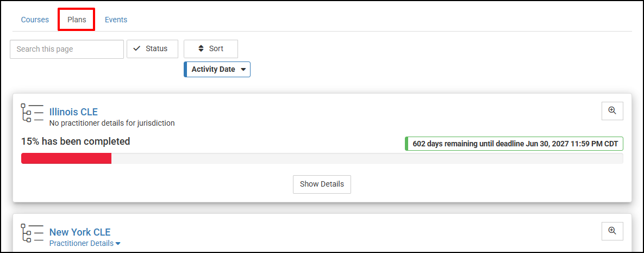Click the up-down sort arrows icon
644x253 pixels.
[201, 48]
